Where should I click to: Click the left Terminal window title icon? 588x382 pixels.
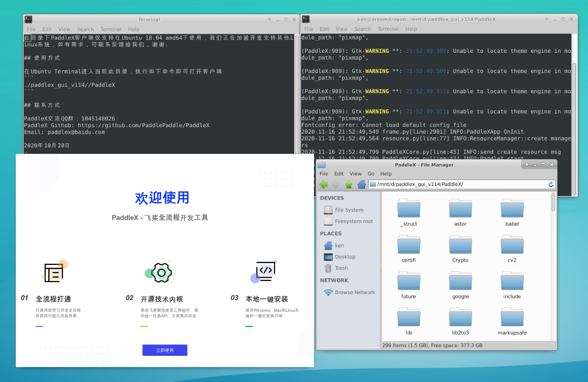click(x=29, y=19)
